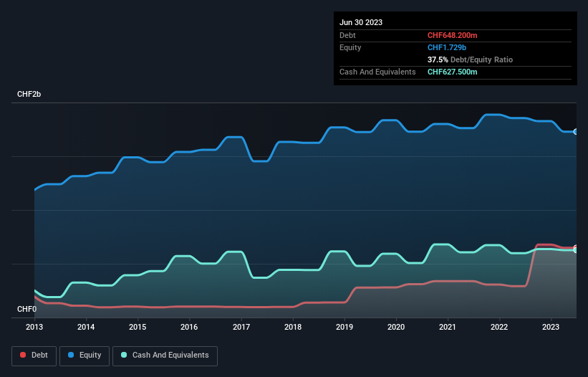The height and width of the screenshot is (377, 588).
Task: Click the 2022 x-axis label
Action: point(499,327)
